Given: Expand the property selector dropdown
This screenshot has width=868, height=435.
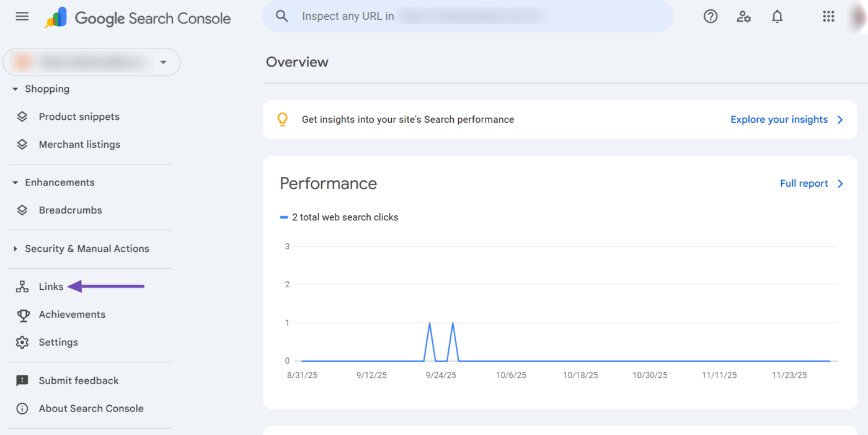Looking at the screenshot, I should (163, 62).
